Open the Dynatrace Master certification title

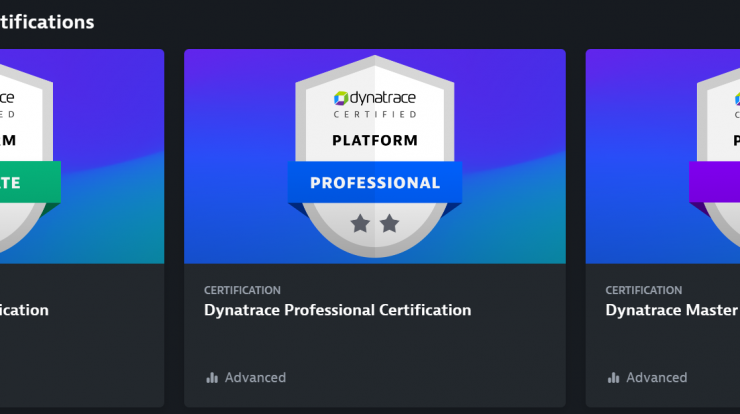pyautogui.click(x=673, y=310)
